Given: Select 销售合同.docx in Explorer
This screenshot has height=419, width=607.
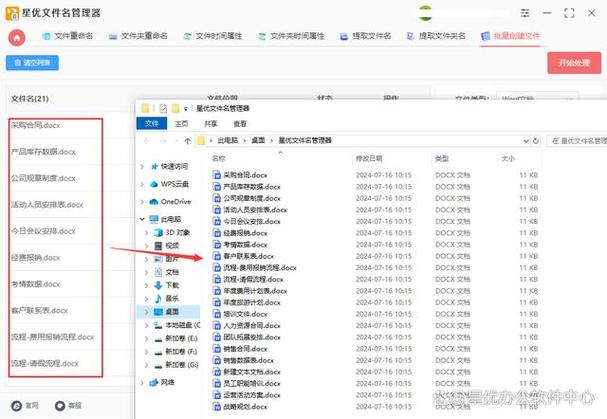Looking at the screenshot, I should [x=240, y=349].
